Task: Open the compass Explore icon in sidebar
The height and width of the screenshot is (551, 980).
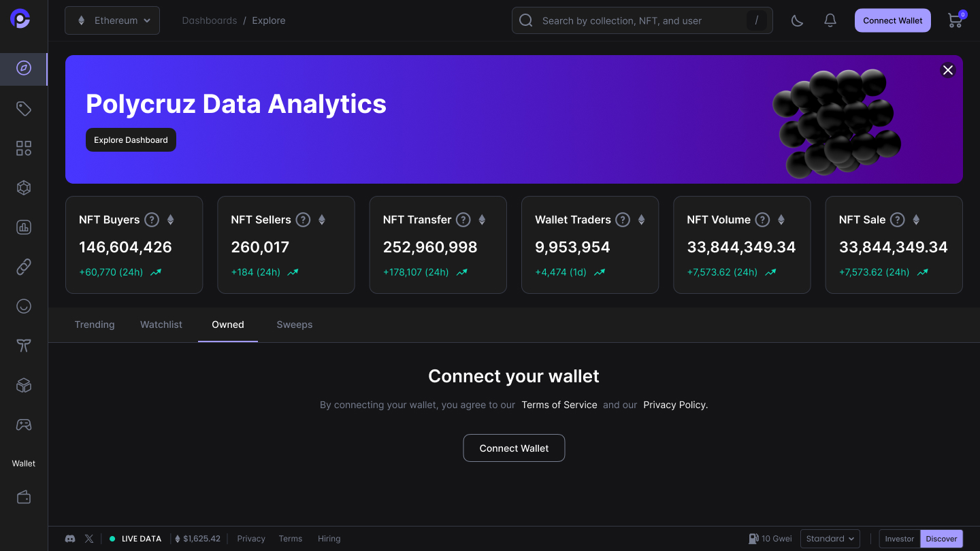Action: pos(24,69)
